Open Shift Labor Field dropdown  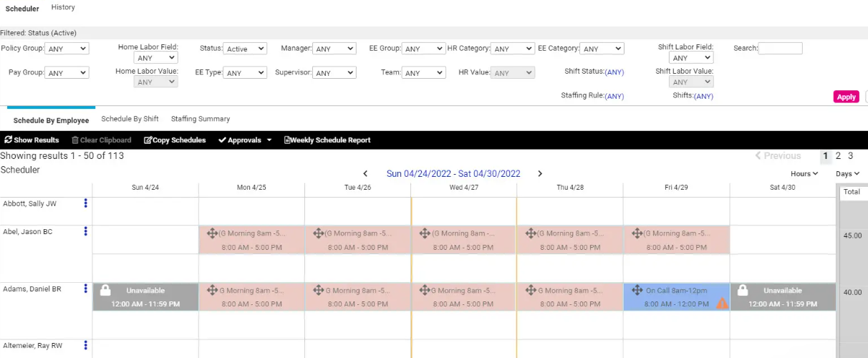click(x=691, y=58)
